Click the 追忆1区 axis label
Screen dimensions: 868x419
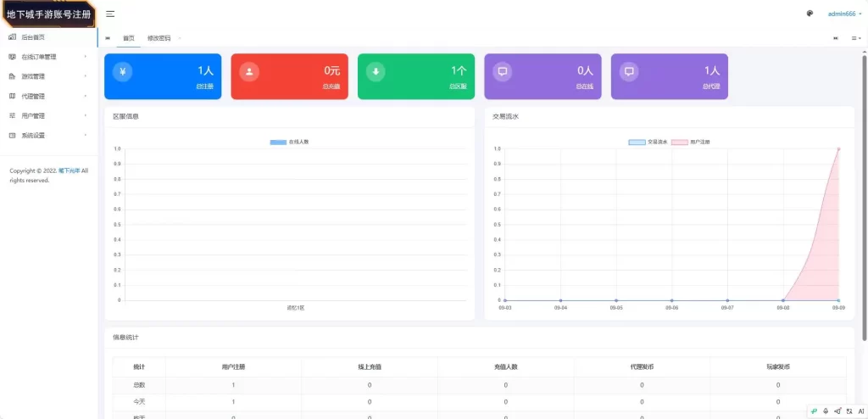[296, 308]
